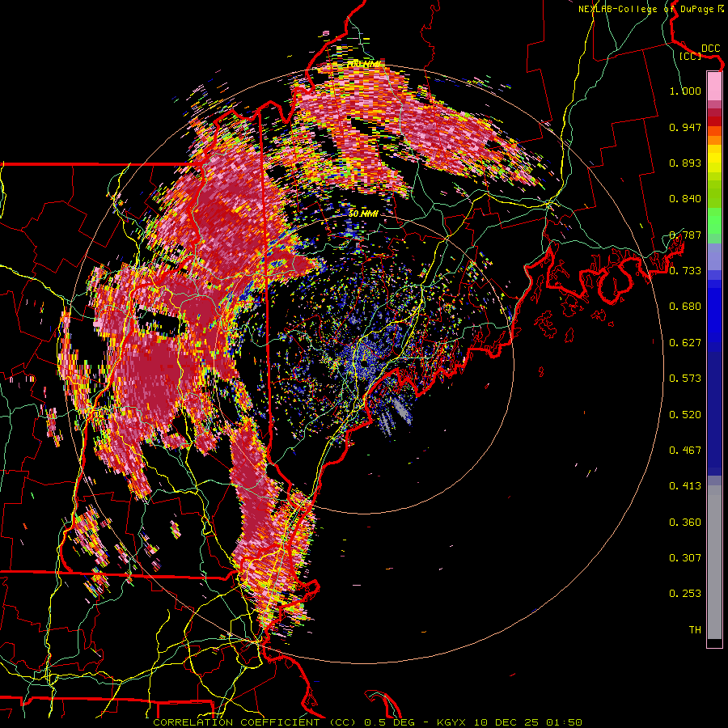Click the DCC legend title
Screen dimensions: 728x728
[710, 49]
